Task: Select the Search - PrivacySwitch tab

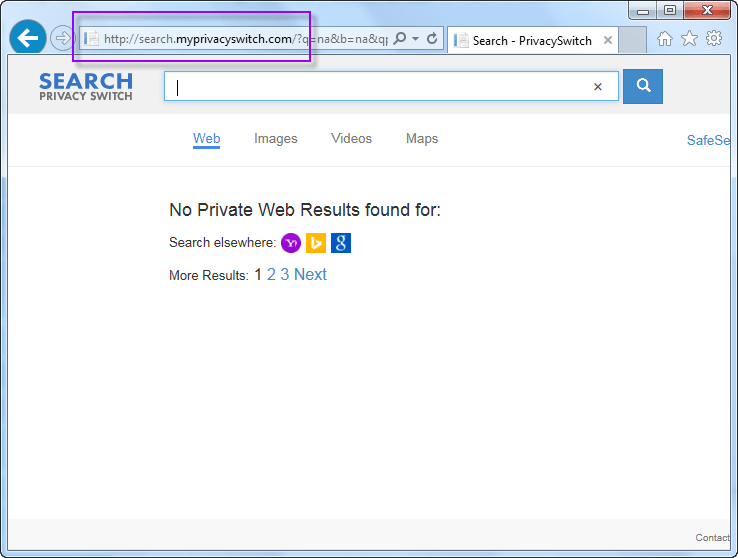Action: [532, 41]
